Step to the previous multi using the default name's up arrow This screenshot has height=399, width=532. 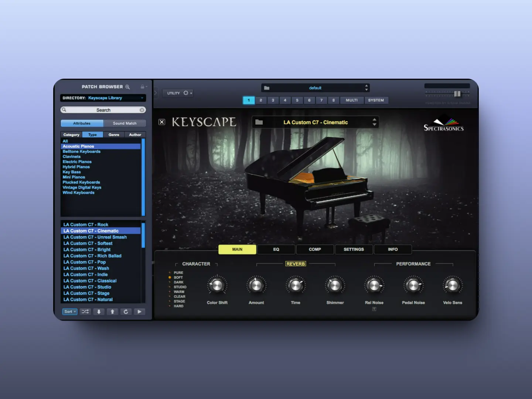(366, 86)
